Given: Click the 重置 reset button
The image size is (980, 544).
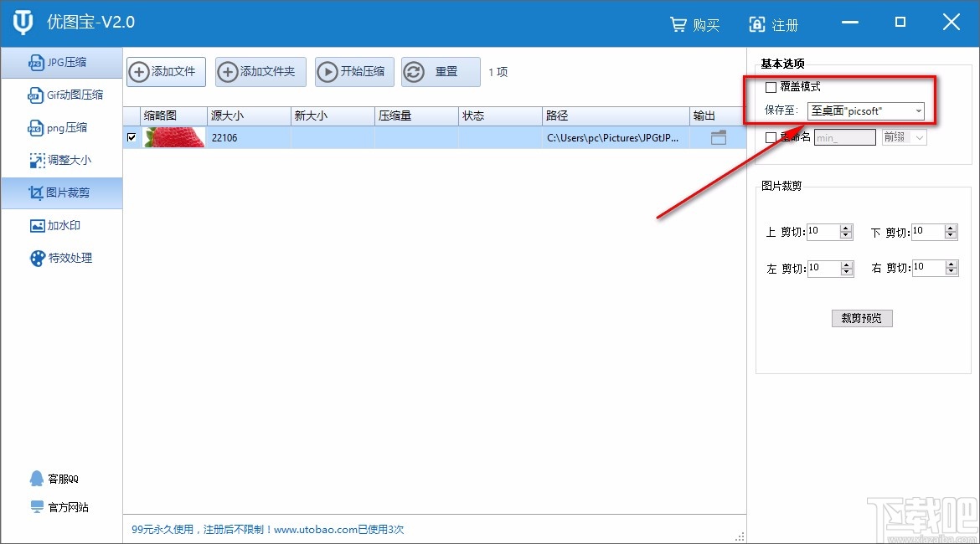Looking at the screenshot, I should pos(441,72).
